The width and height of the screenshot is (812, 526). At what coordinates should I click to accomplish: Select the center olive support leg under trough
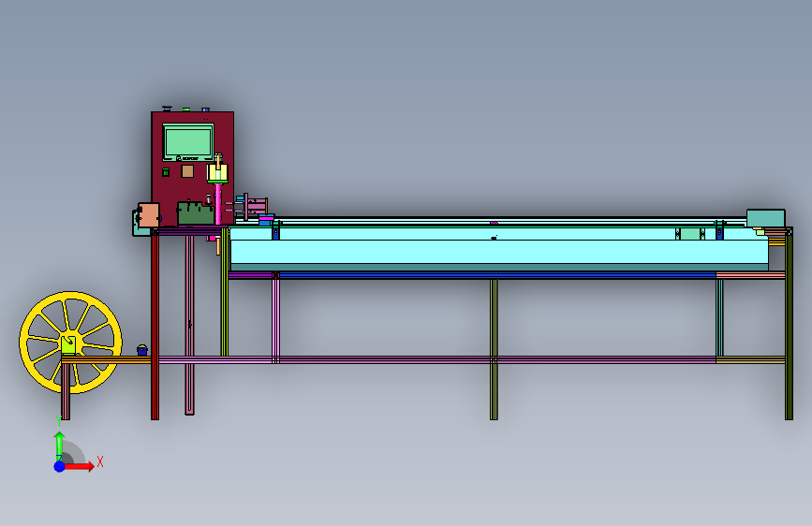(494, 349)
